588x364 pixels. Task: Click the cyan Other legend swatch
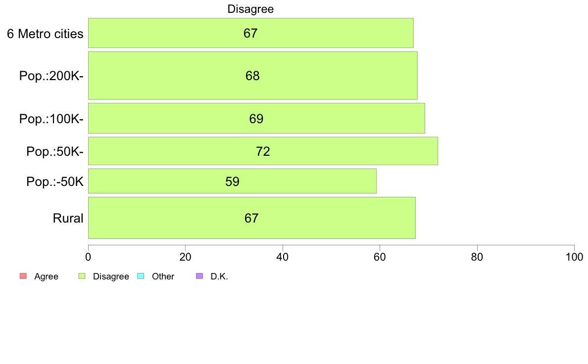[141, 276]
